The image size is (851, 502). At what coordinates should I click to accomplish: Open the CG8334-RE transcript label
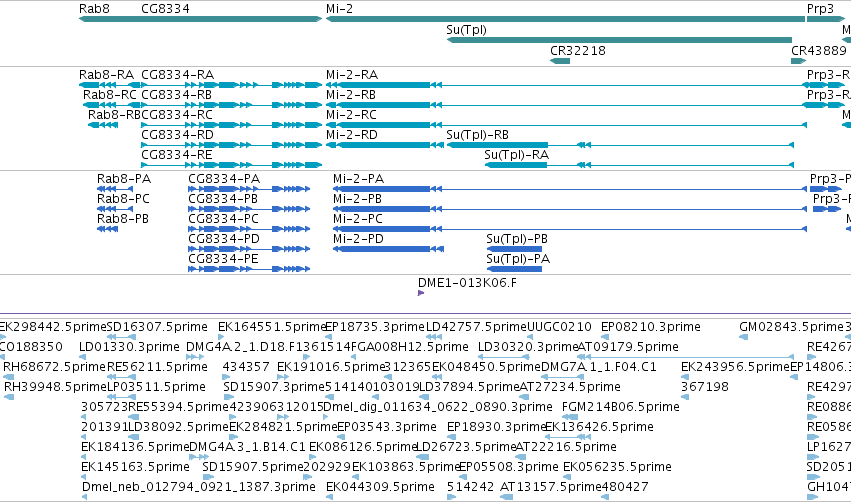pos(176,155)
